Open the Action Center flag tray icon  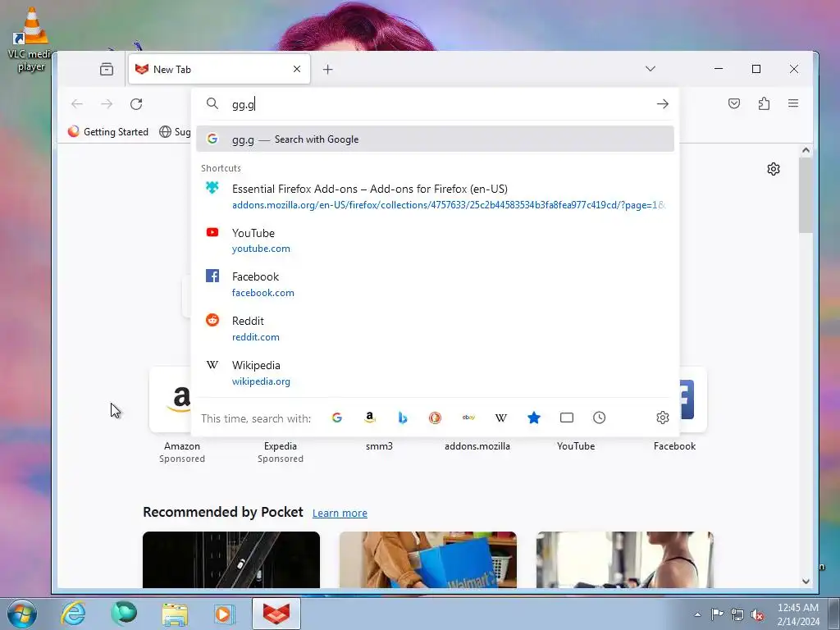(717, 615)
